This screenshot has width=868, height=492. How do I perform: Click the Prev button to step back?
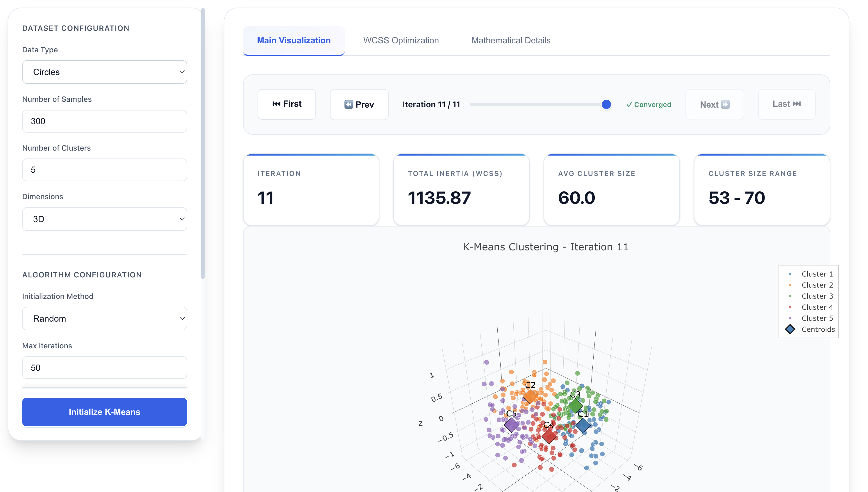pos(359,104)
